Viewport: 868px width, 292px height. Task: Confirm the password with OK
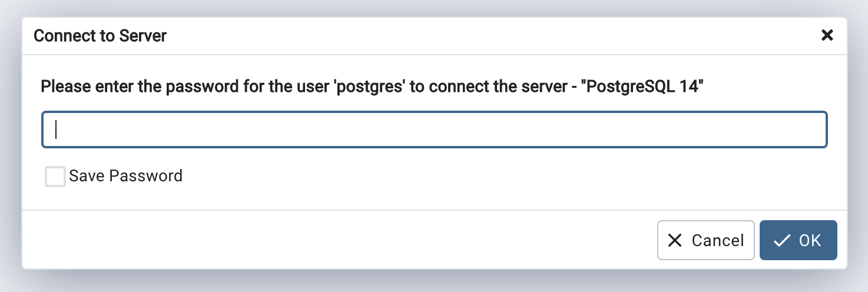tap(798, 240)
